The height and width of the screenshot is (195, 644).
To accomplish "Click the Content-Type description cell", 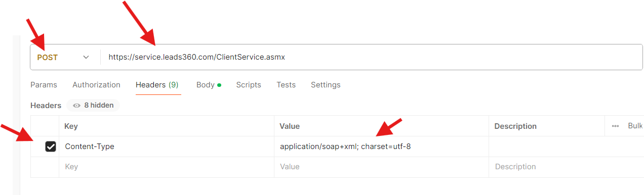I will (566, 147).
